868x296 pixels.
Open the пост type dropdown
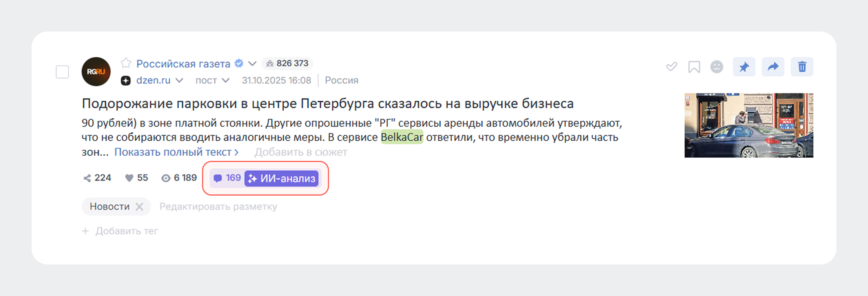point(225,81)
